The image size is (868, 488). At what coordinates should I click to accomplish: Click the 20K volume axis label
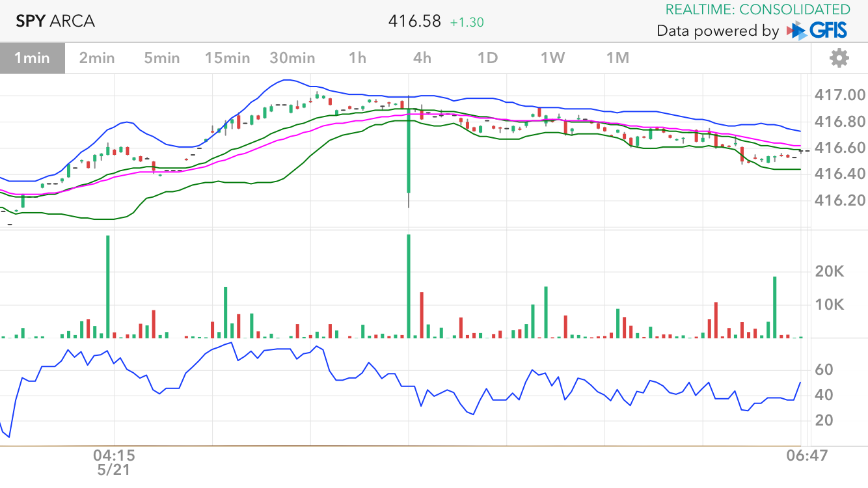829,272
